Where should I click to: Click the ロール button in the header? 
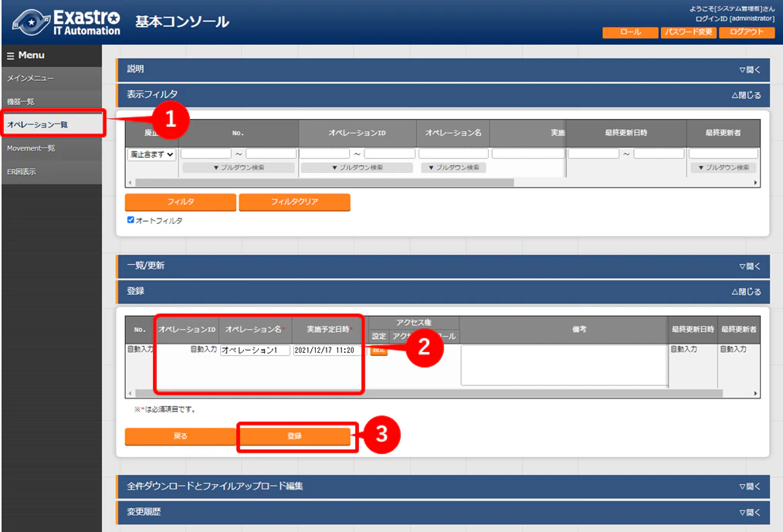click(630, 32)
